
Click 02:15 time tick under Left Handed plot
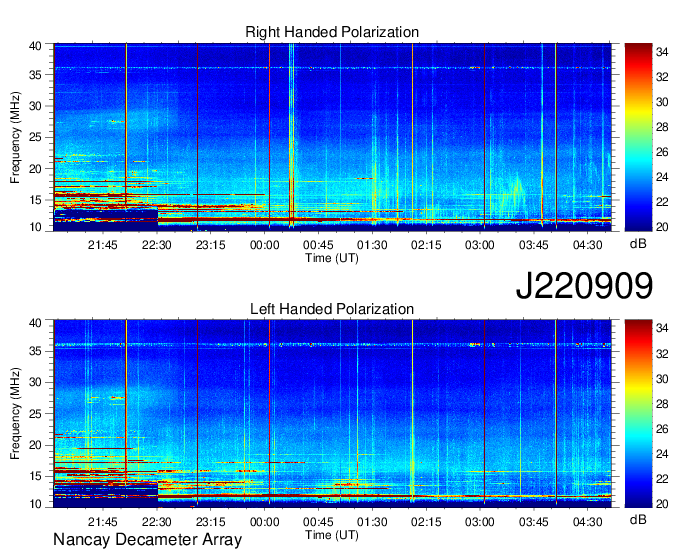(x=426, y=522)
